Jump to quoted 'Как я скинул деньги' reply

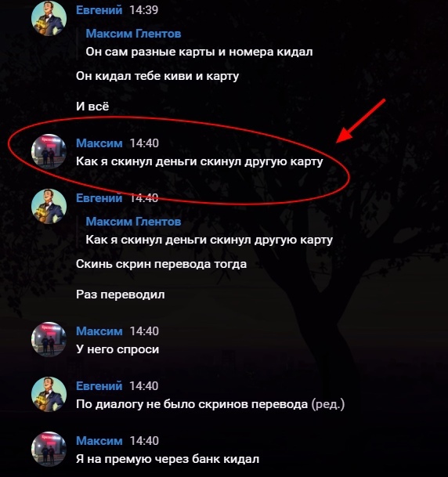209,240
